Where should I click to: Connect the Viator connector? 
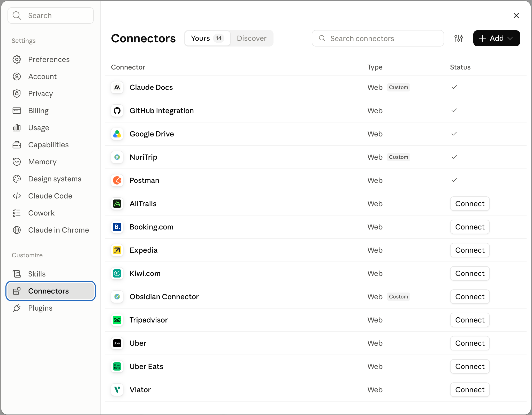[470, 390]
